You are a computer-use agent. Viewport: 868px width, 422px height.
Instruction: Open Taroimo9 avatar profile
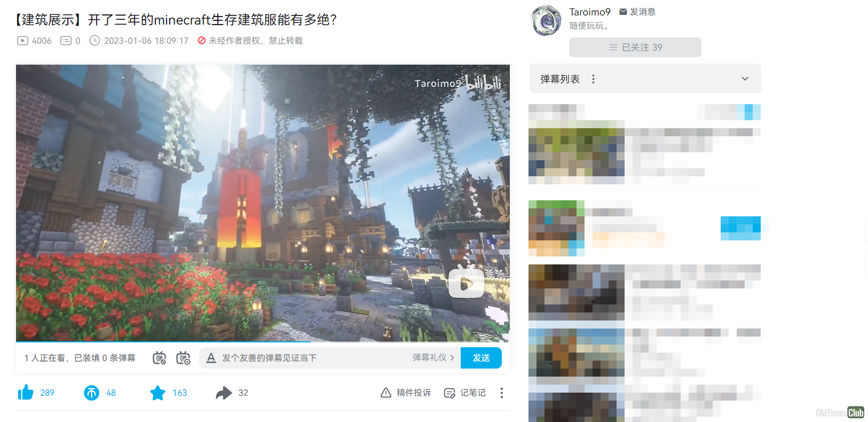546,21
